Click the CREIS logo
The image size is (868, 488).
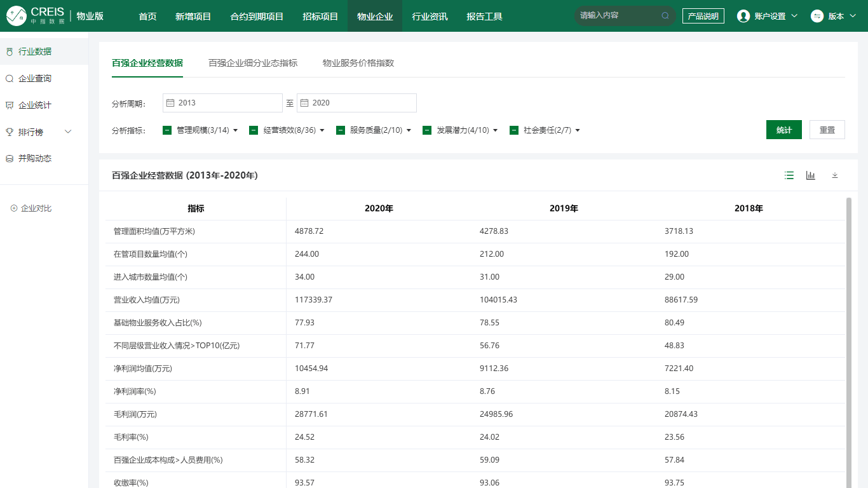(36, 16)
